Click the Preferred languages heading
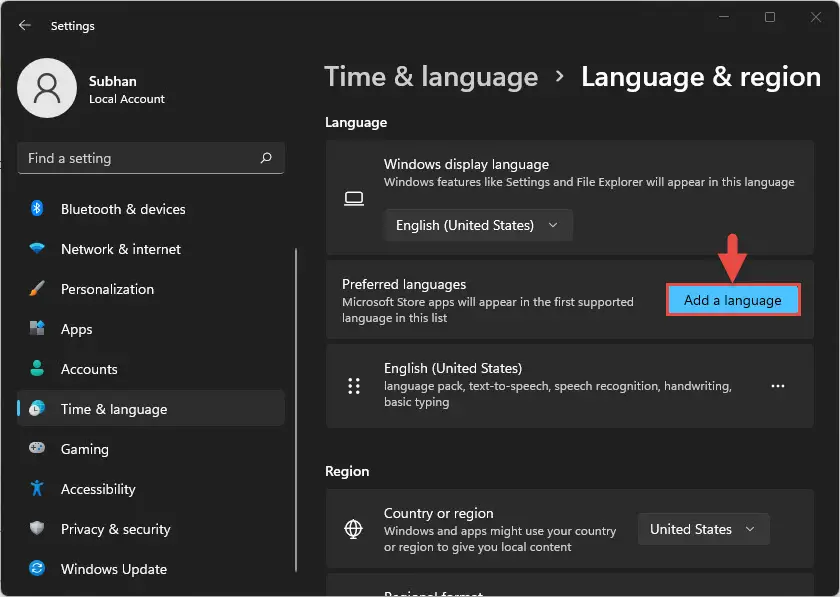 click(404, 284)
